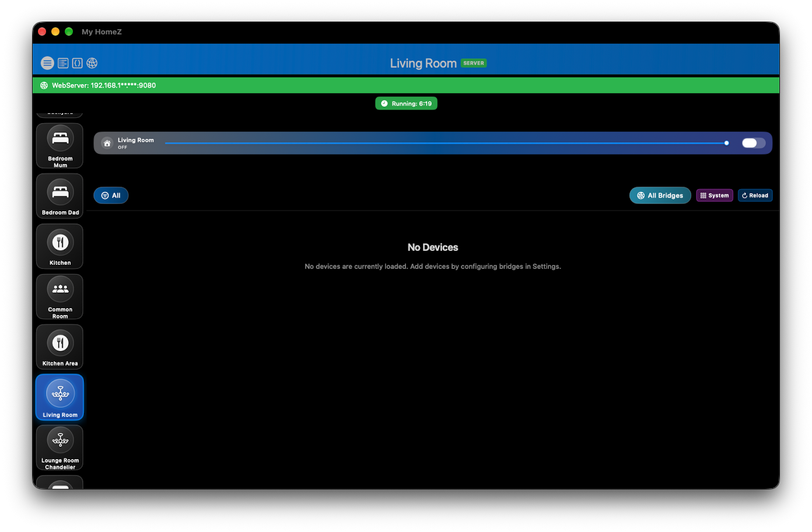This screenshot has width=812, height=532.
Task: Click the My HomeZ window title
Action: (x=101, y=32)
